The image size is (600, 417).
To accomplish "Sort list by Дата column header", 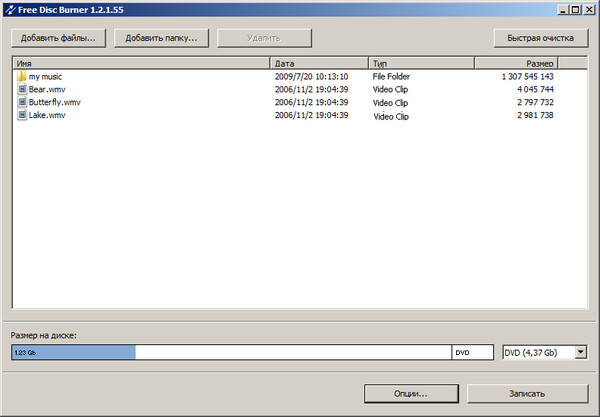I will 319,63.
